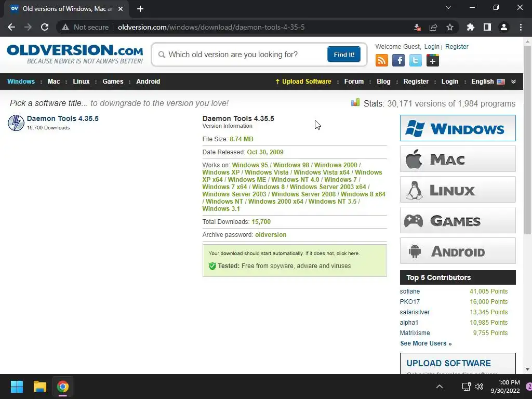Open the Blog menu item
The image size is (532, 399).
383,82
